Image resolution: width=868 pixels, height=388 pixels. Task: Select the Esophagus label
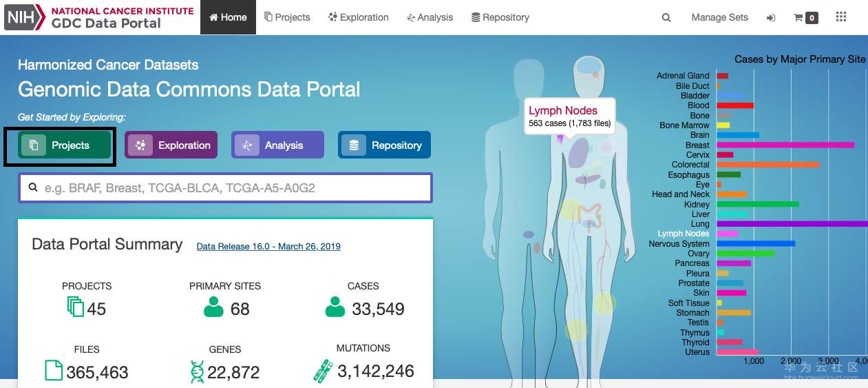point(689,175)
